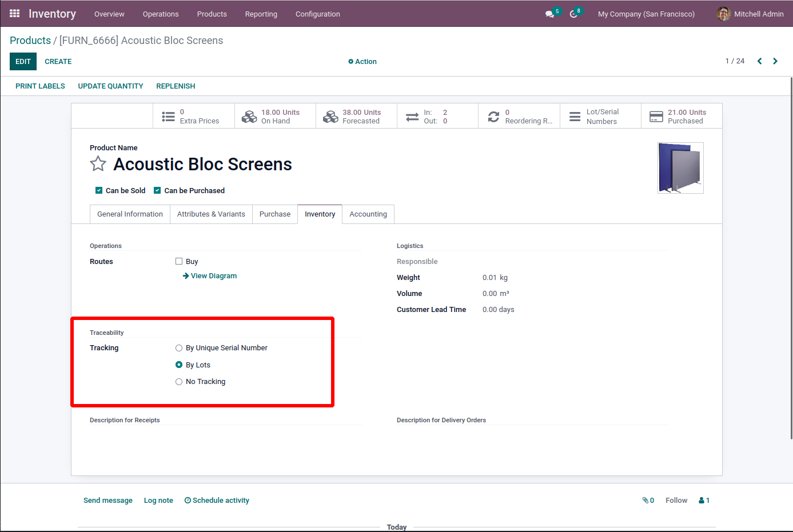Select No Tracking option

(x=179, y=382)
